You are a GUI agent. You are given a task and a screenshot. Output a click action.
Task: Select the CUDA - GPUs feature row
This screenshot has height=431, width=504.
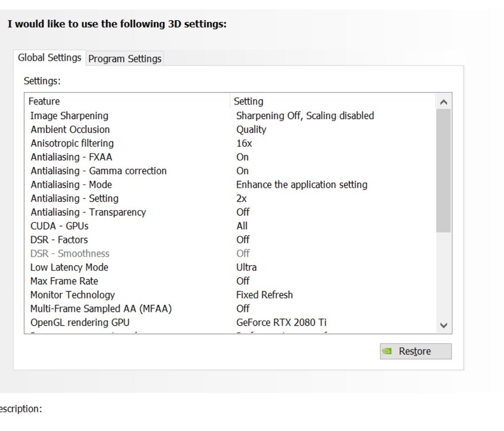pos(59,226)
